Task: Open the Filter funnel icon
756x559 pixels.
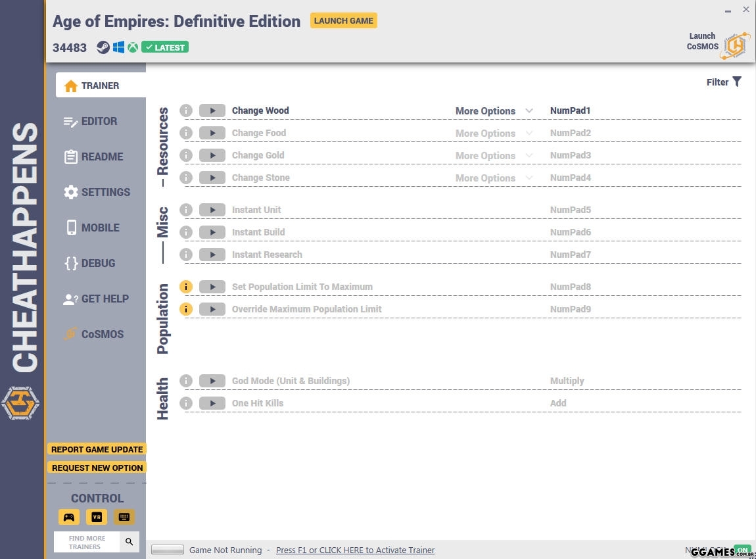Action: pyautogui.click(x=737, y=82)
